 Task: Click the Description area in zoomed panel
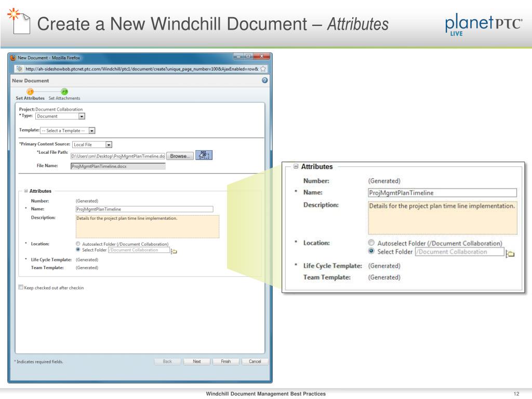[x=443, y=218]
